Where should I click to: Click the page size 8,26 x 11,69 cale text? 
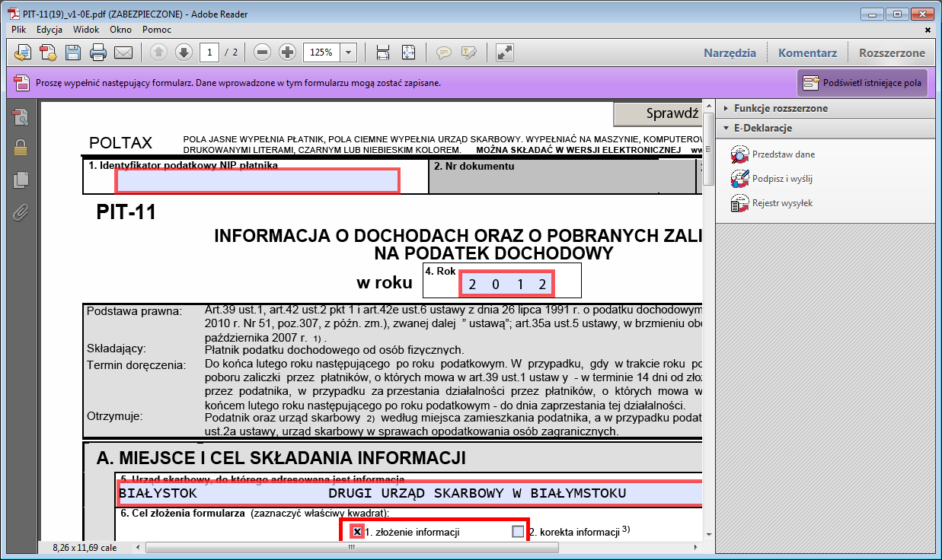(x=85, y=547)
